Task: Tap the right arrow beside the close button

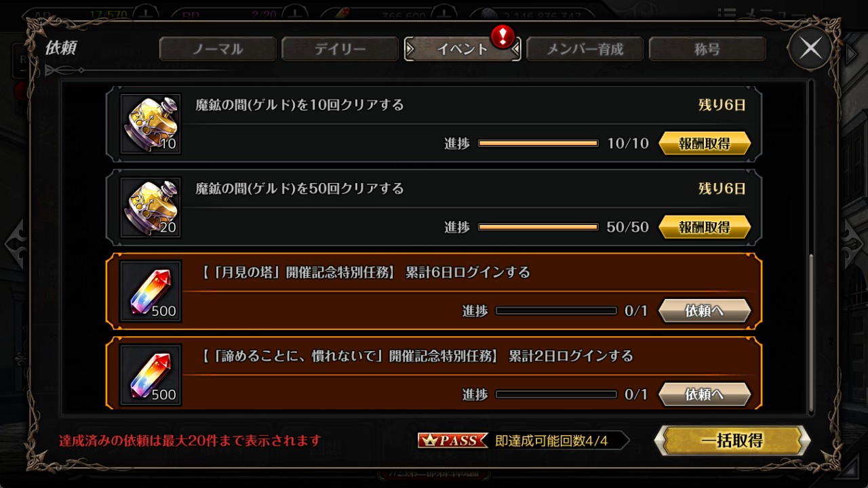Action: (x=852, y=54)
